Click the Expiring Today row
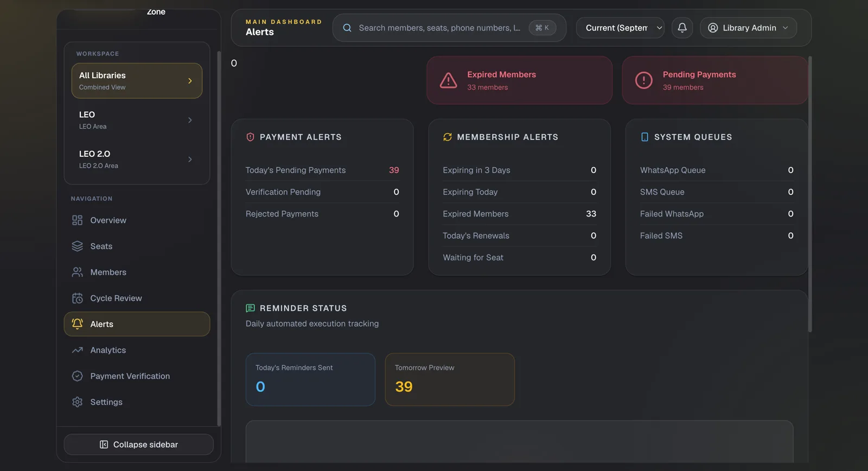The image size is (868, 471). [x=519, y=192]
